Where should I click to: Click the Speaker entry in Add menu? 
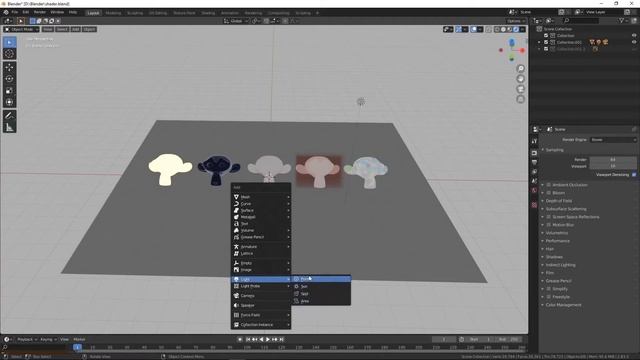261,305
